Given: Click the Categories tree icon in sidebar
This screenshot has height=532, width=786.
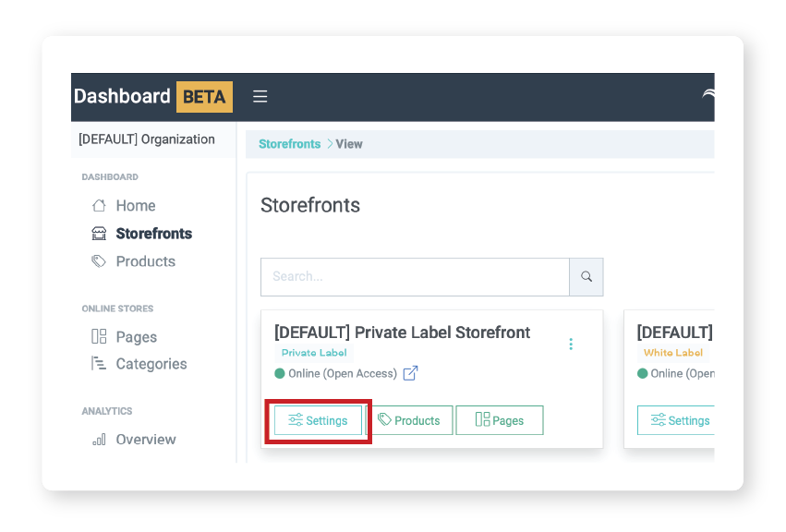Looking at the screenshot, I should pos(99,364).
